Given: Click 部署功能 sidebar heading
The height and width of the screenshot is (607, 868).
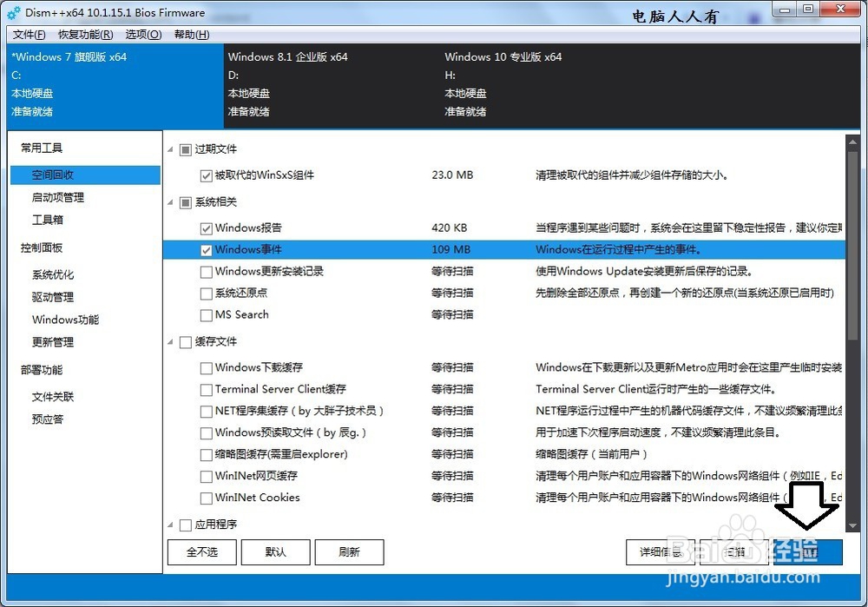Looking at the screenshot, I should 42,369.
